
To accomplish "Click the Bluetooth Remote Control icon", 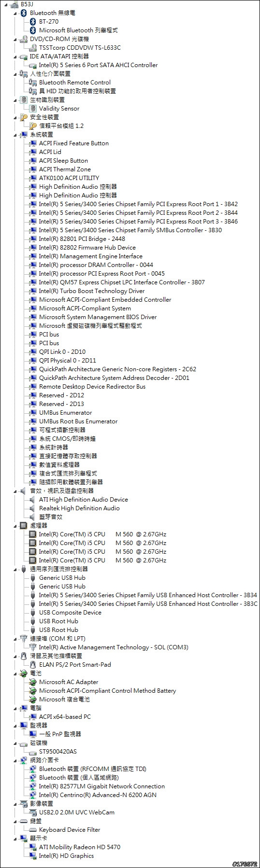I will (x=33, y=83).
